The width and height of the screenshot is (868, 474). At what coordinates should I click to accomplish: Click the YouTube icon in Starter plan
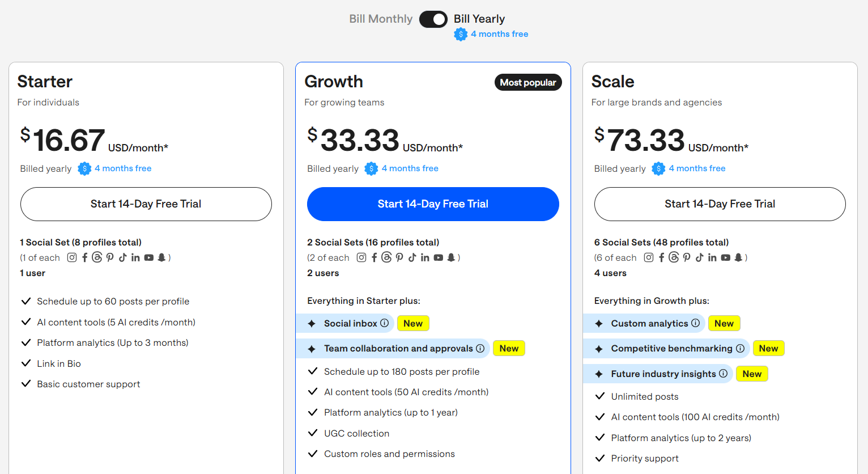[x=149, y=257]
